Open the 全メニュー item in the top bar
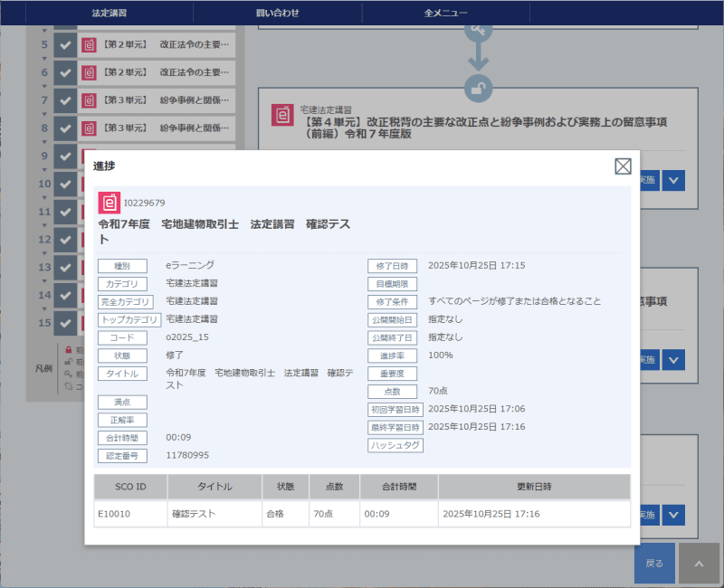 tap(446, 13)
